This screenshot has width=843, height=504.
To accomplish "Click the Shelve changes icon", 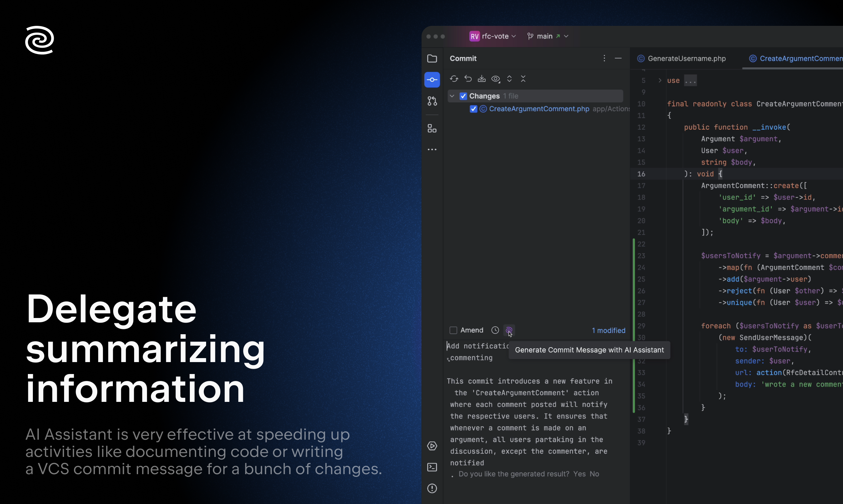I will 482,79.
